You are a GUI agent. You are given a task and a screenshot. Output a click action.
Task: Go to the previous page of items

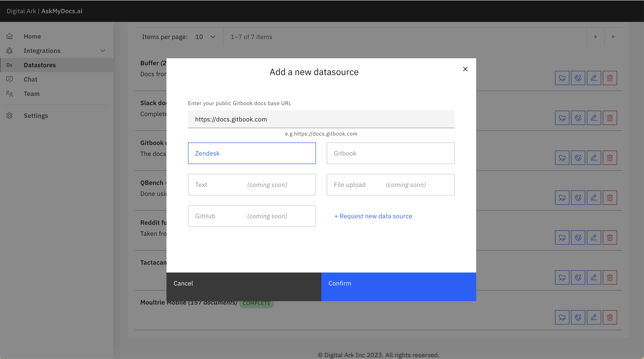(595, 37)
